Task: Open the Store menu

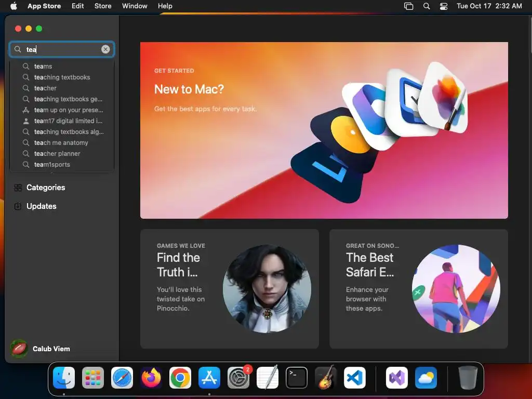Action: [103, 6]
